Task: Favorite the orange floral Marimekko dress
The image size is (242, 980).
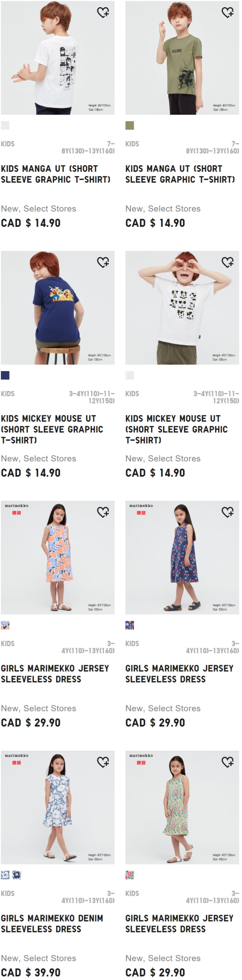Action: click(x=103, y=512)
